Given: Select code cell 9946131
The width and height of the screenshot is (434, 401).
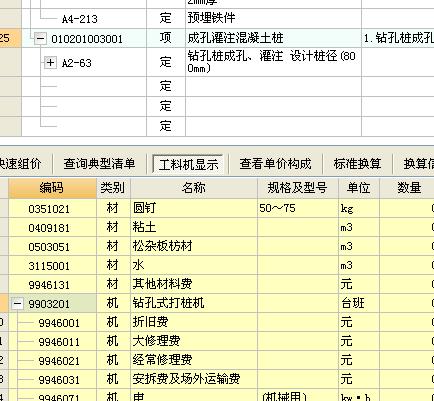Looking at the screenshot, I should [x=52, y=285].
